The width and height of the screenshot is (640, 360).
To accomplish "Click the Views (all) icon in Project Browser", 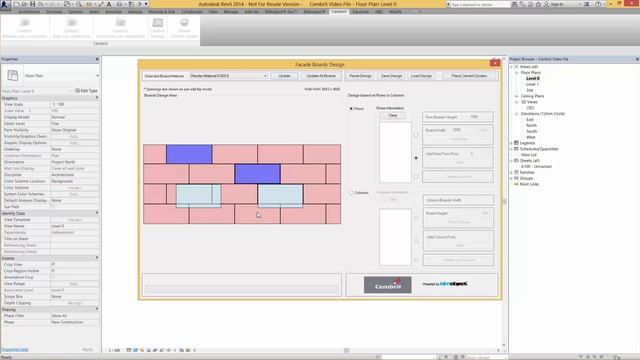I will tap(516, 67).
